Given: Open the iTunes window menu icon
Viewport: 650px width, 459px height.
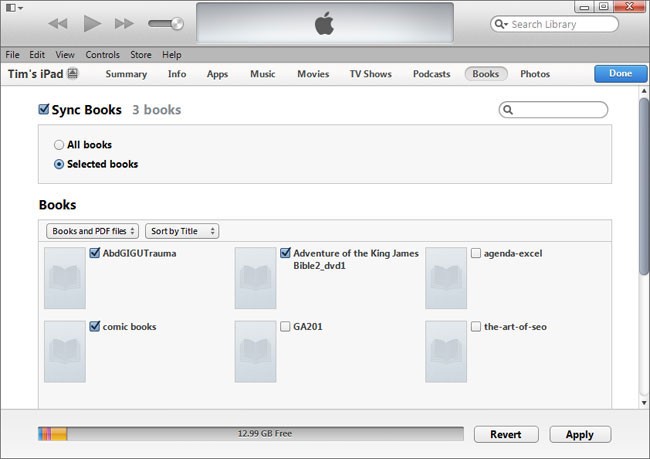Looking at the screenshot, I should click(14, 8).
